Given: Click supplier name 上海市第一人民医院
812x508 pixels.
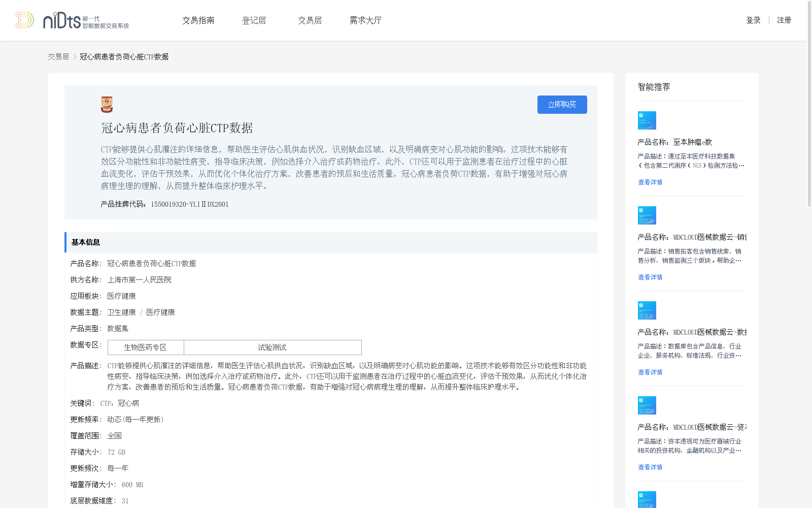Looking at the screenshot, I should 140,280.
